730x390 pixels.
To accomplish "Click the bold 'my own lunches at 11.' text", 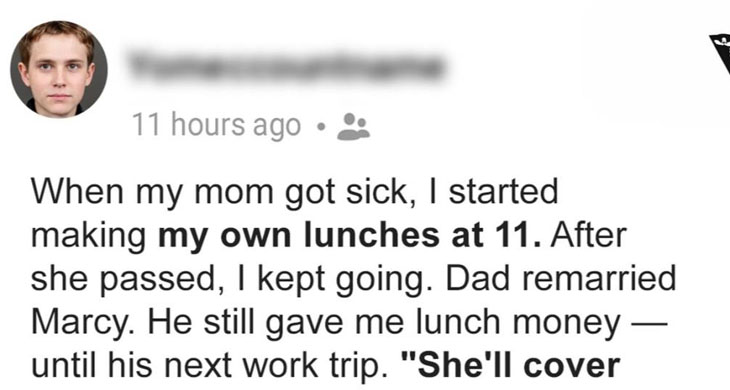I will tap(350, 235).
